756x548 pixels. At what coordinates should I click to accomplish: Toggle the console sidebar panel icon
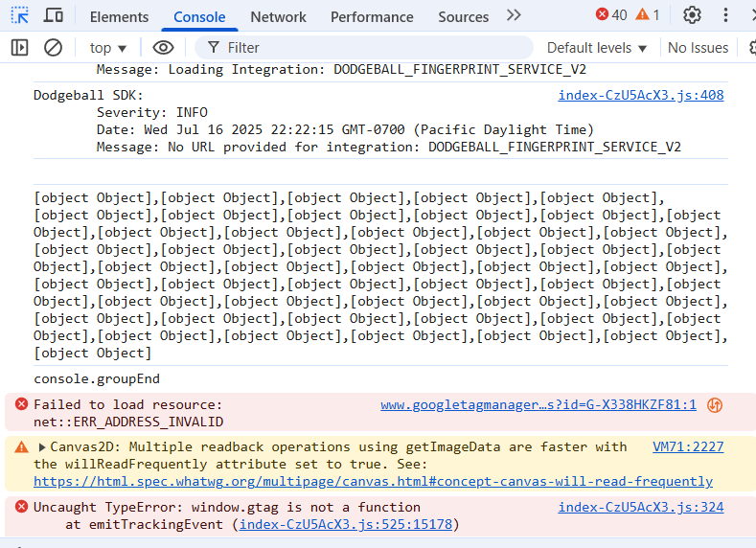click(20, 47)
